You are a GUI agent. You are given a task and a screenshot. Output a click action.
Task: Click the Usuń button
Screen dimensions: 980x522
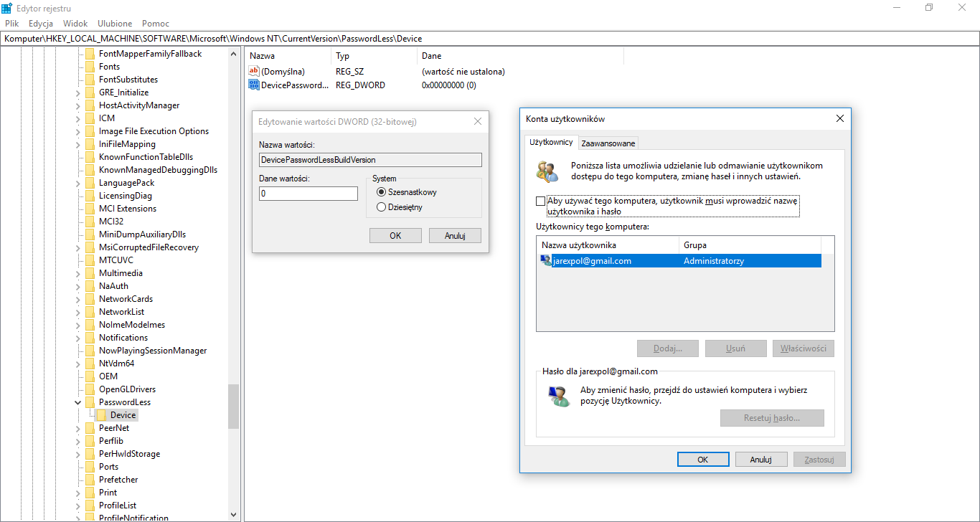coord(735,348)
